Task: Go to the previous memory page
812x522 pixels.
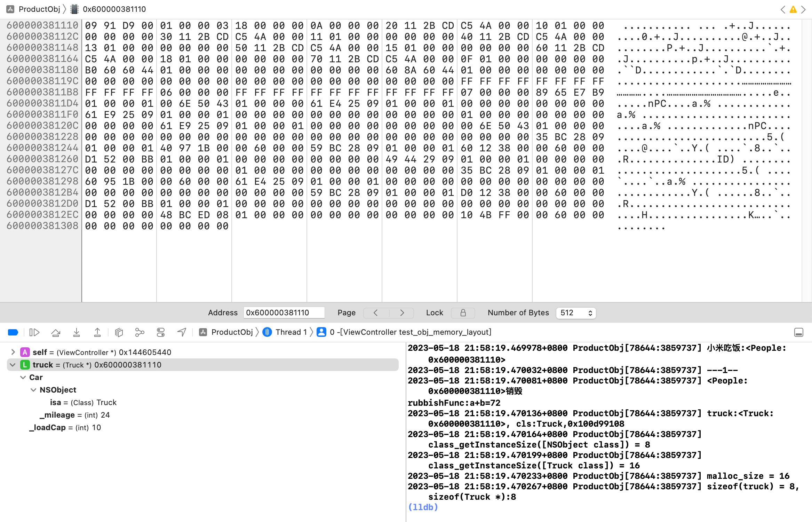Action: (376, 313)
